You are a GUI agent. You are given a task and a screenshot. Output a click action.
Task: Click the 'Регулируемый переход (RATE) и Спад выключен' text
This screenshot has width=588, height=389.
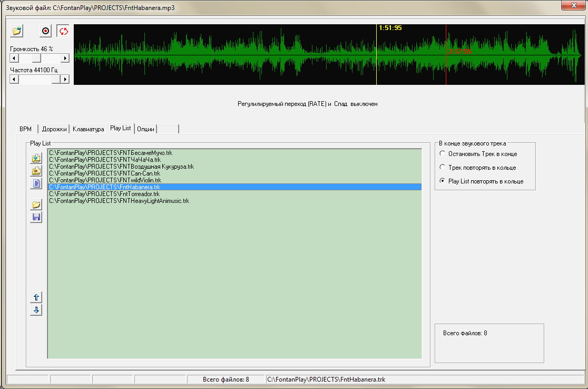click(308, 104)
